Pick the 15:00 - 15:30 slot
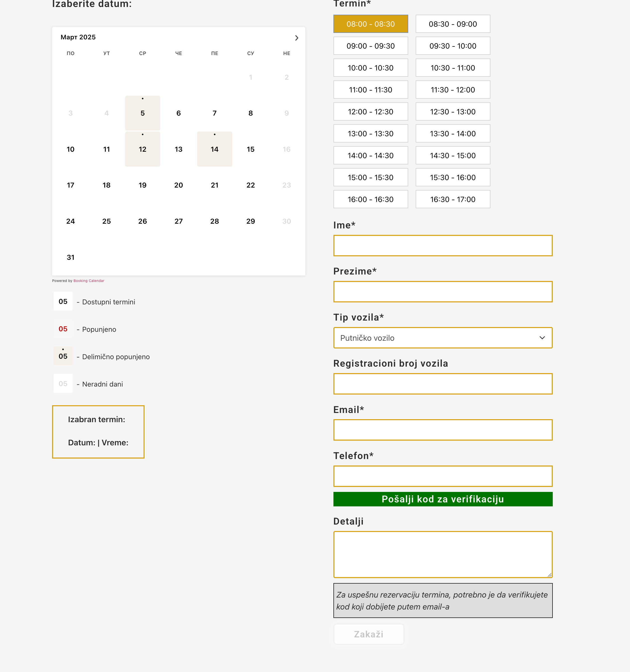This screenshot has width=630, height=672. coord(371,177)
